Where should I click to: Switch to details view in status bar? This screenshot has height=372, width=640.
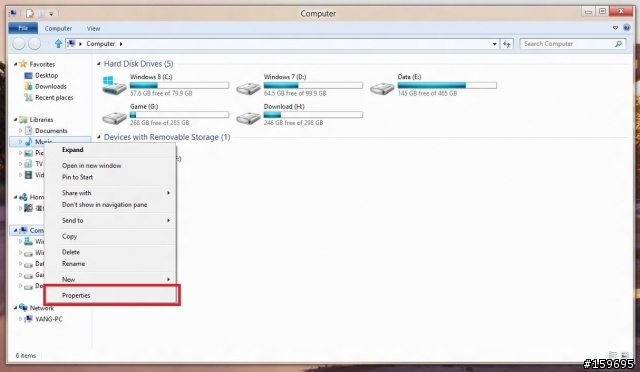613,355
